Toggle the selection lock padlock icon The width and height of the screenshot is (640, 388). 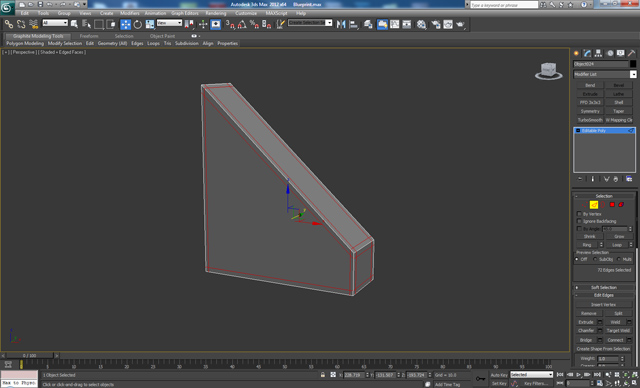click(x=323, y=375)
